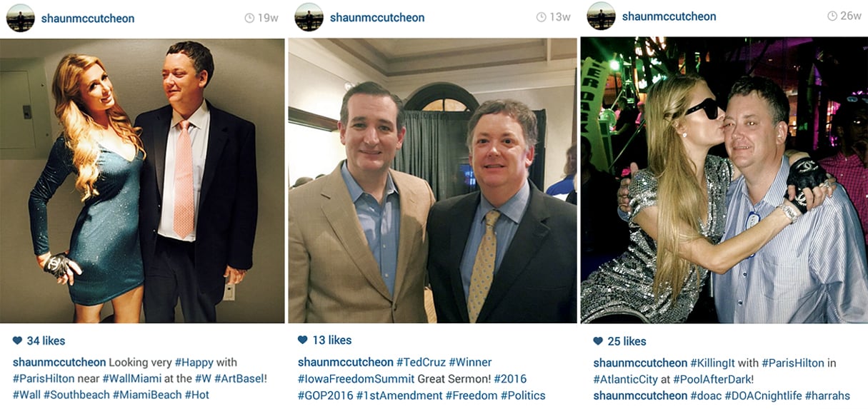The height and width of the screenshot is (409, 868).
Task: View the 25 likes count
Action: 627,341
